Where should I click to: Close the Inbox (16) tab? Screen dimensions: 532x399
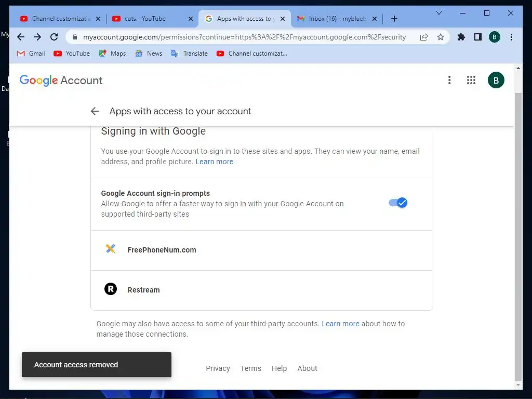coord(375,19)
